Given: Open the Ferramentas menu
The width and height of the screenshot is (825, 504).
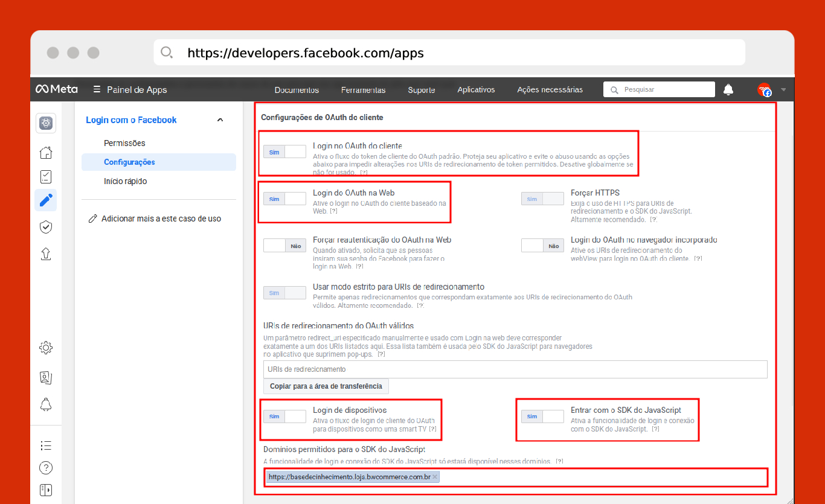Looking at the screenshot, I should click(x=363, y=90).
